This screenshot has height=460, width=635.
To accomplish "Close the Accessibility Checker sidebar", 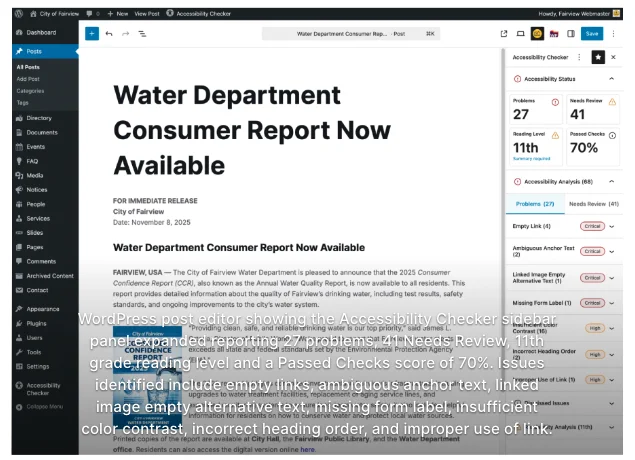I will click(613, 57).
